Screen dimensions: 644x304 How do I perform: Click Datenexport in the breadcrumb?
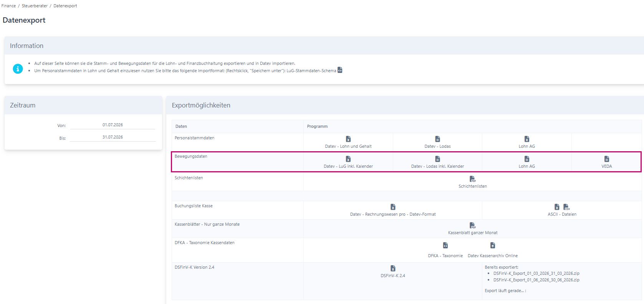point(65,6)
